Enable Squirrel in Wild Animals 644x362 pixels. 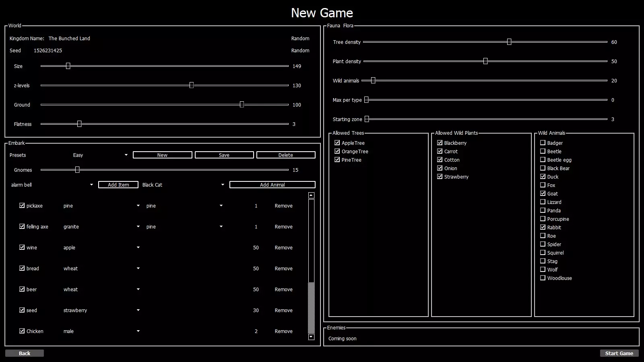coord(543,253)
